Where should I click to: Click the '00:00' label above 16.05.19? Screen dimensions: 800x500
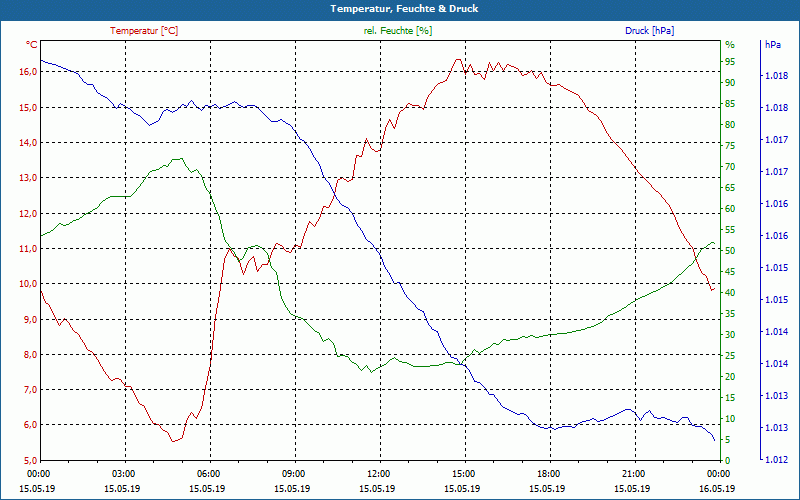point(718,473)
